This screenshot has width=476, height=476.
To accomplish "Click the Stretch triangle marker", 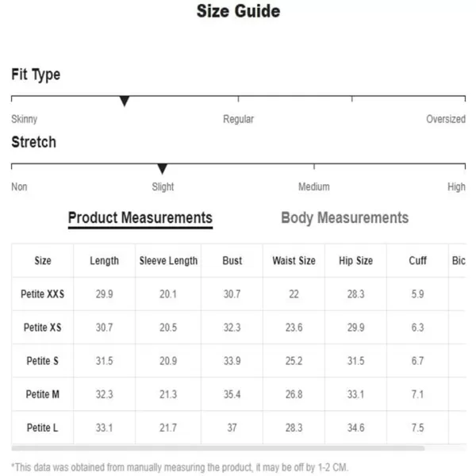I will coord(163,169).
